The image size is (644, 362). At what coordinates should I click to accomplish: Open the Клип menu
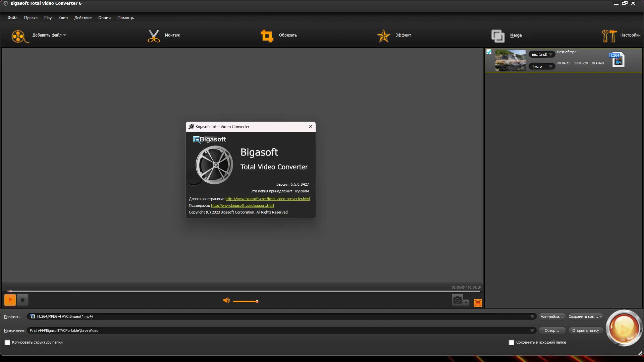tap(63, 18)
